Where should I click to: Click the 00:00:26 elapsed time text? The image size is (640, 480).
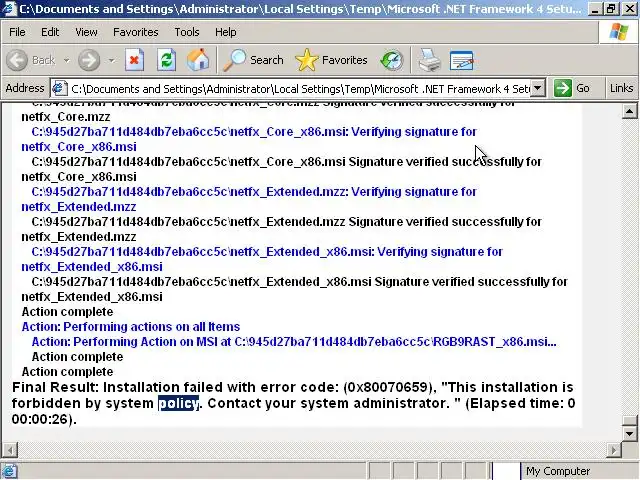pos(42,419)
